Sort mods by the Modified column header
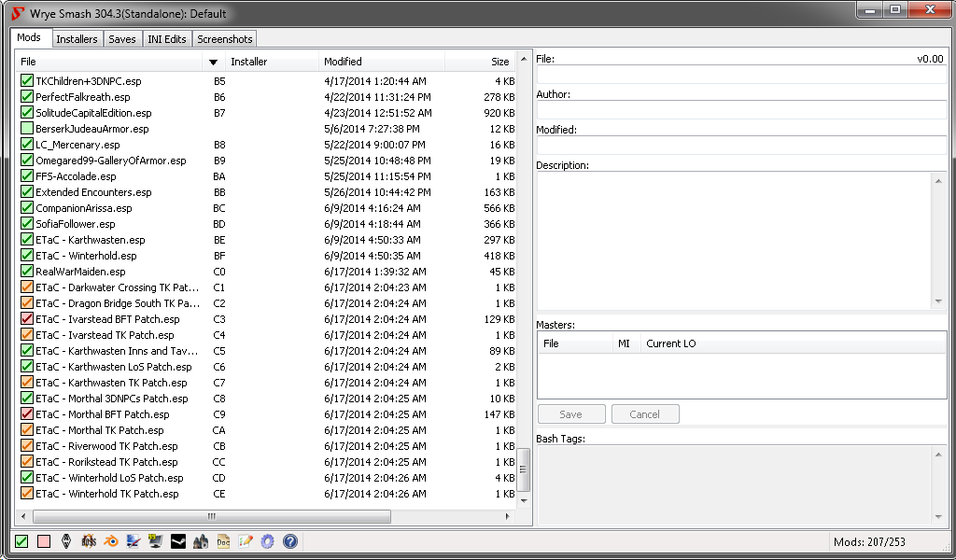 pos(382,62)
